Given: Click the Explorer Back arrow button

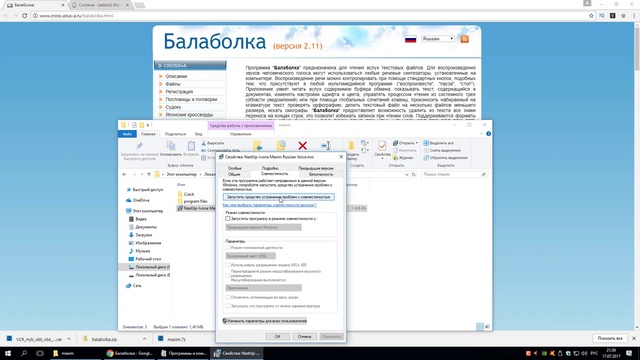Looking at the screenshot, I should click(x=124, y=174).
